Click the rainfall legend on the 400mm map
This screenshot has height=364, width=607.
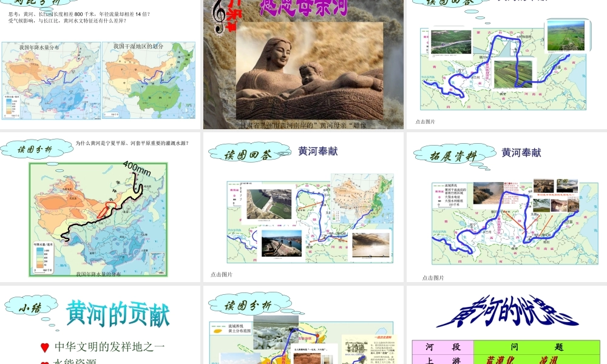(43, 258)
